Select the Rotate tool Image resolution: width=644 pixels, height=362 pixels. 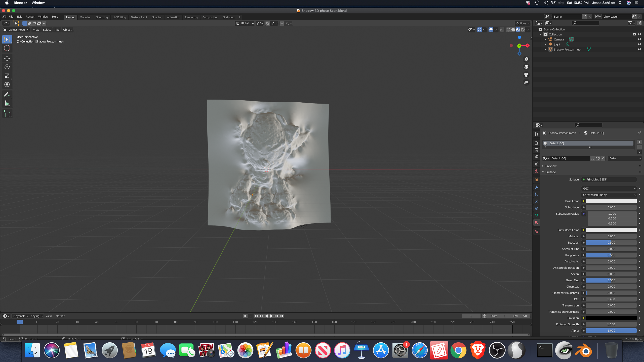7,67
